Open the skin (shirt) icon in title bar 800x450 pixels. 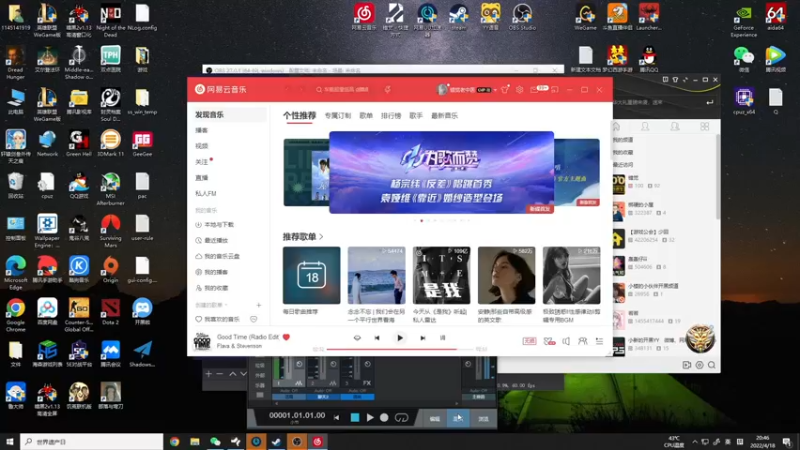click(x=505, y=89)
